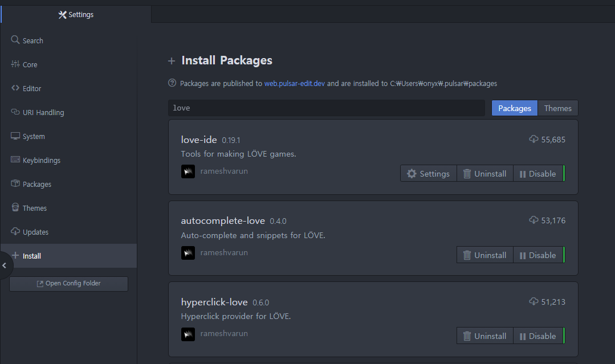Click rameshvarun avatar on hyperclick-love card
This screenshot has height=364, width=615.
pyautogui.click(x=188, y=334)
